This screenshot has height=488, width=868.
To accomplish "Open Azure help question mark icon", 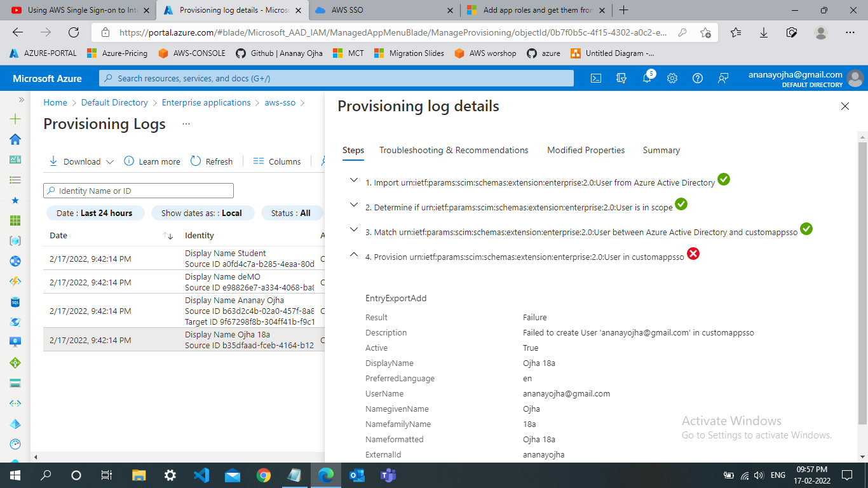I will [x=698, y=78].
